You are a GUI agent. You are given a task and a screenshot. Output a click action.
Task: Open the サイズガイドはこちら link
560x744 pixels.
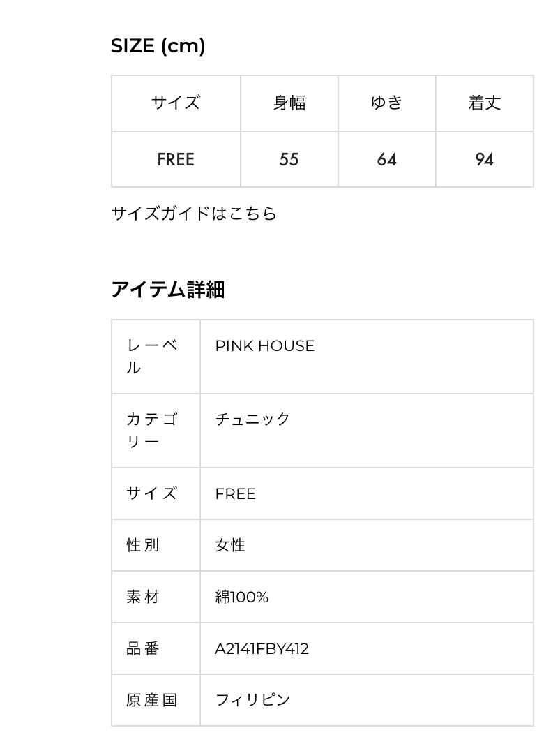194,213
